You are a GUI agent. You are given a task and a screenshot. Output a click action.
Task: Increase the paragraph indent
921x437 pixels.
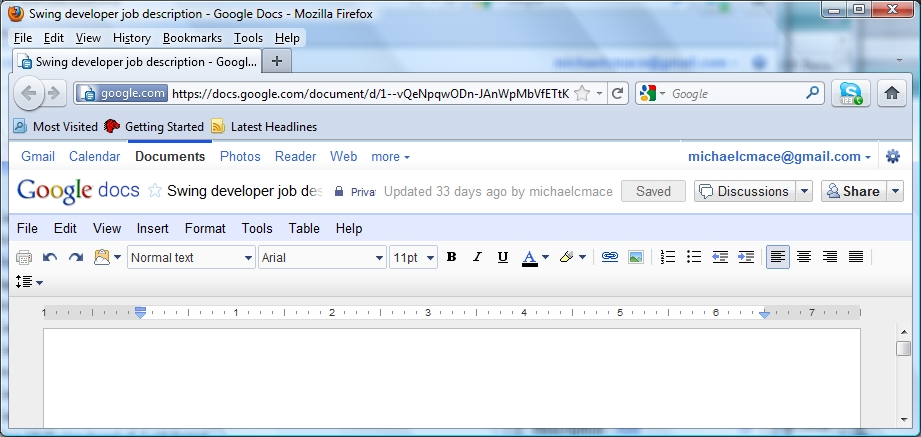point(746,257)
